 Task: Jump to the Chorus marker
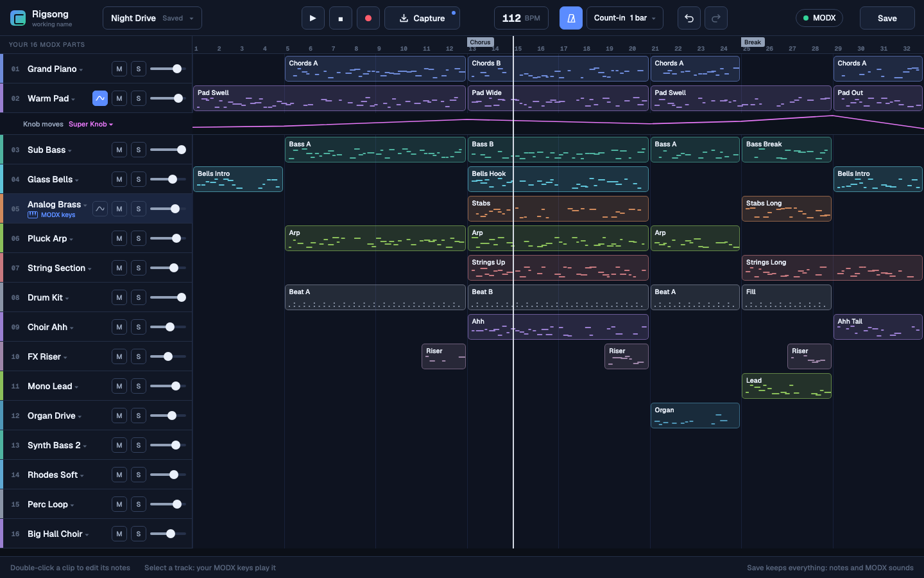[x=480, y=42]
